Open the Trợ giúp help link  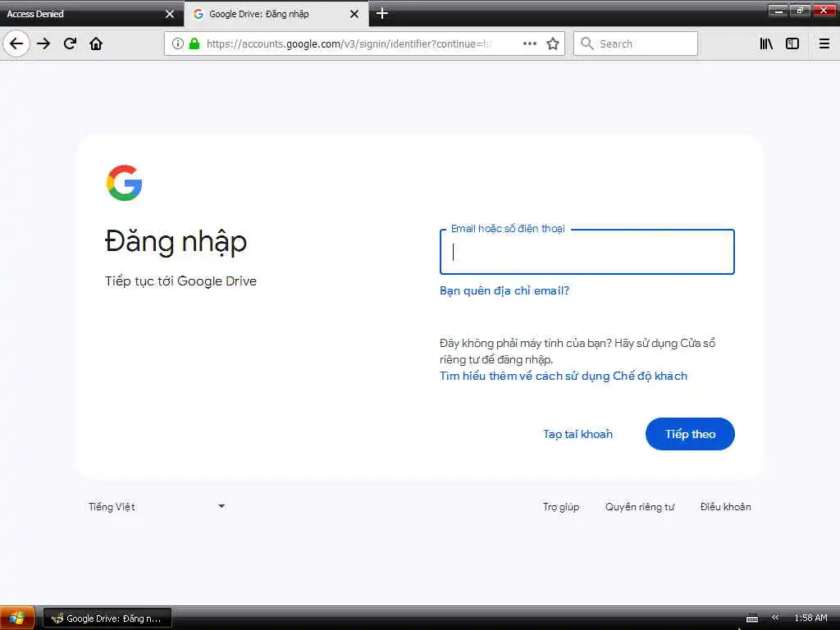click(x=560, y=507)
